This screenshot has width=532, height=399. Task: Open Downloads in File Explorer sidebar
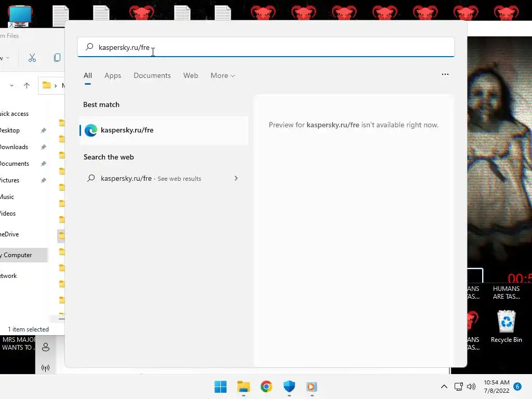point(14,147)
